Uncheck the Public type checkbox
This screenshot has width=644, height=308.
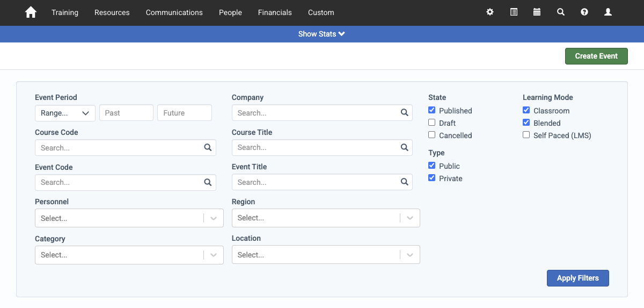click(x=432, y=166)
